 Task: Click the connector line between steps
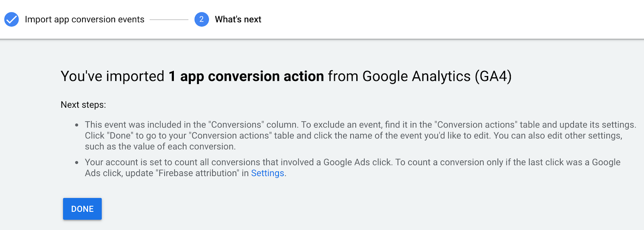coord(169,19)
